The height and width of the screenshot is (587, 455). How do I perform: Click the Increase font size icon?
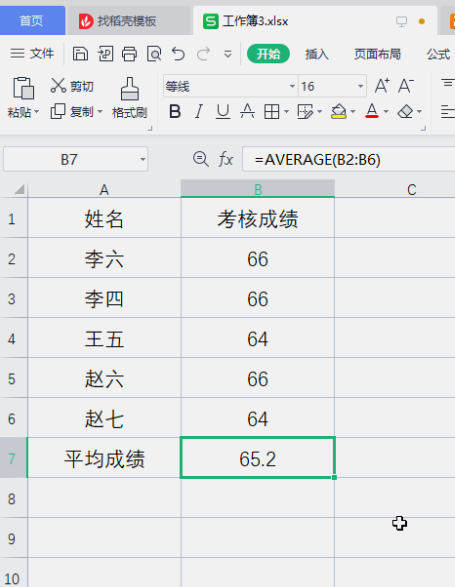pos(382,86)
